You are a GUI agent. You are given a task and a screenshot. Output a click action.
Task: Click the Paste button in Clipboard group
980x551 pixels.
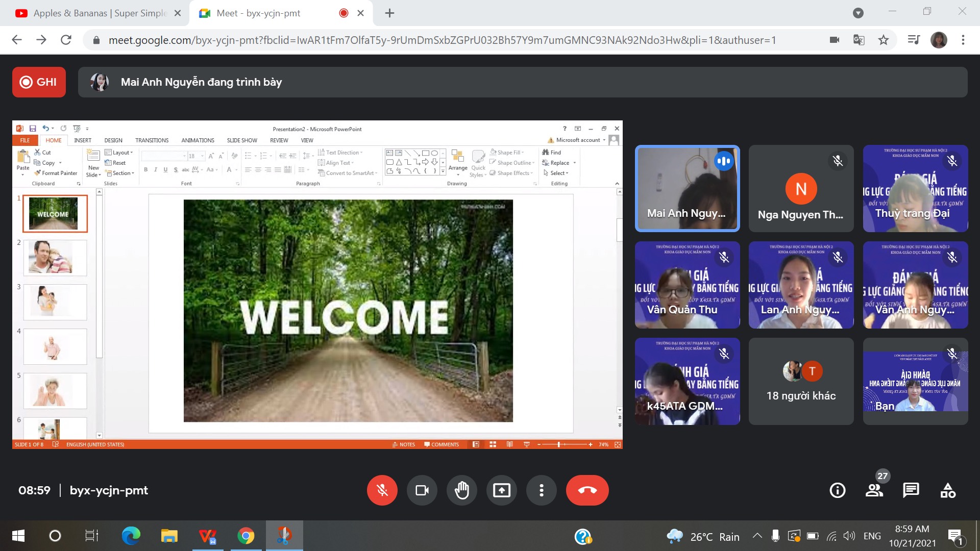(23, 162)
